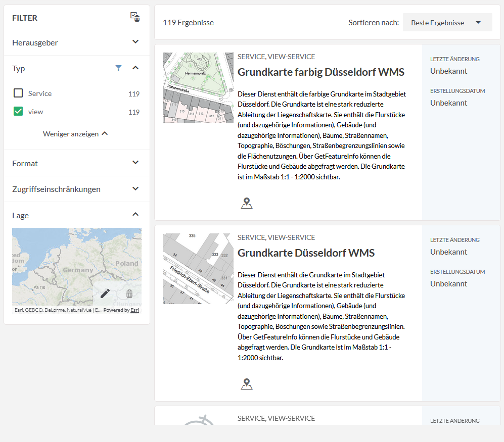Click the colored Hermannplatz map thumbnail
Viewport: 504px width, 442px height.
click(198, 88)
